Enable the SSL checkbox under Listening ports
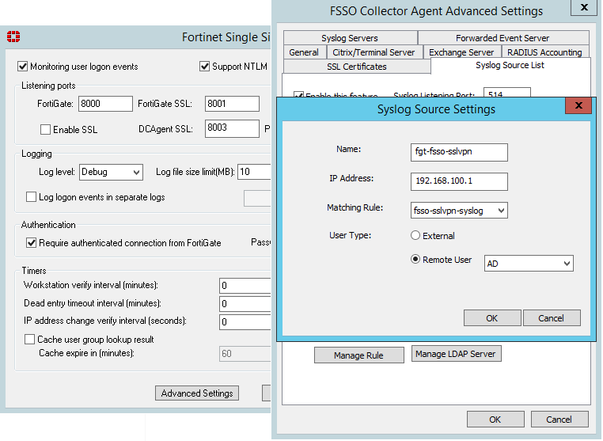The height and width of the screenshot is (441, 603). (45, 129)
